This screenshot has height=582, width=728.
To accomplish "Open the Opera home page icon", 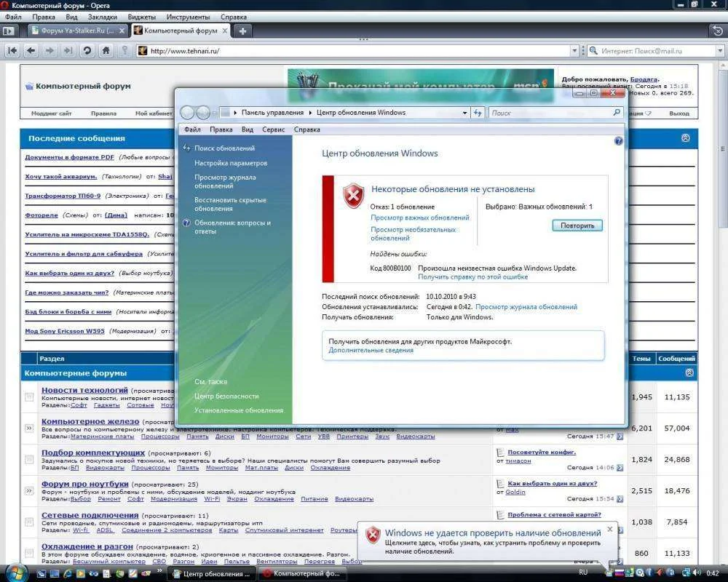I will (x=106, y=51).
